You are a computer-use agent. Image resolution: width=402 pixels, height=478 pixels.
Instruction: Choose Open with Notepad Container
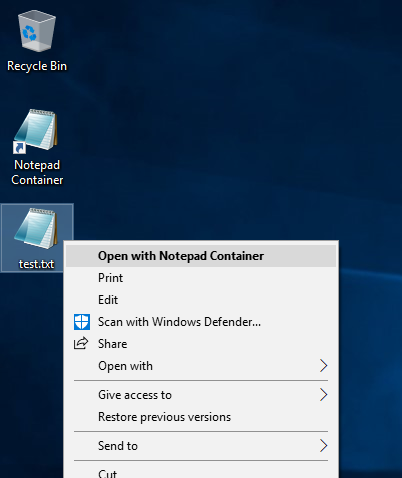pos(201,256)
